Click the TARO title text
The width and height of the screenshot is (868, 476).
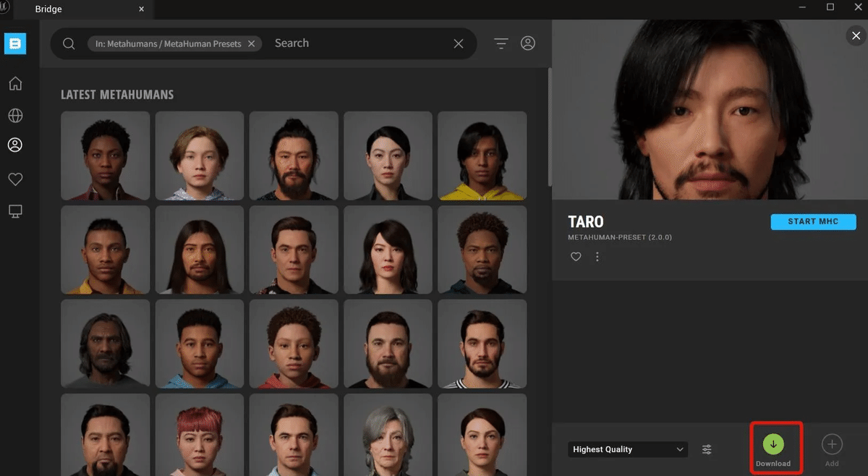point(586,222)
